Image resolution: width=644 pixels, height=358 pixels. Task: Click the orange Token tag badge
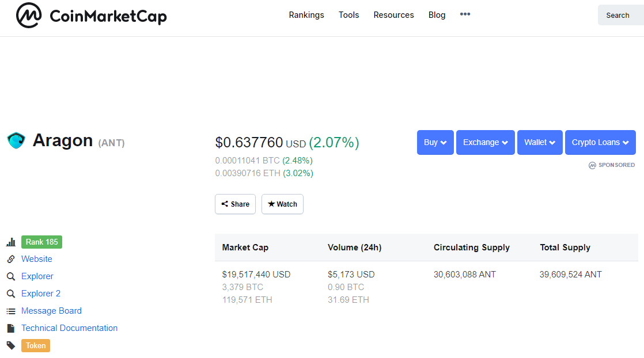coord(36,346)
